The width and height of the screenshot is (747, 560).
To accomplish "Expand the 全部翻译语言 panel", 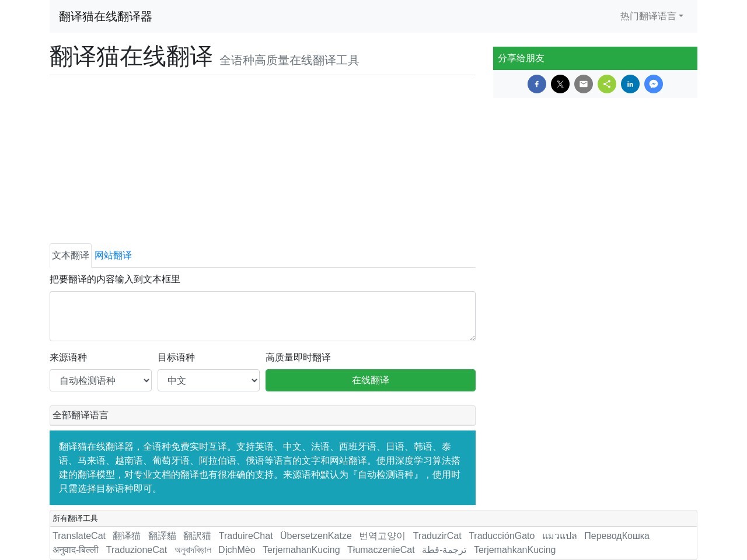I will pos(262,415).
